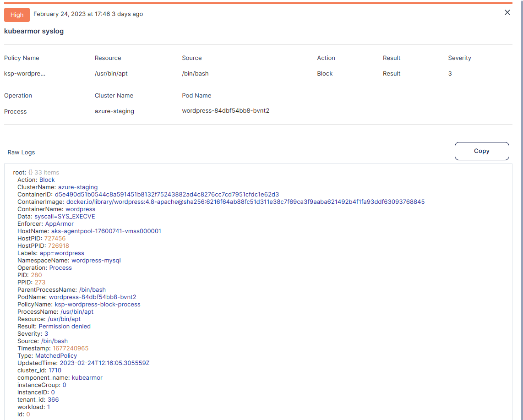Select the Enforcer AppArmor value
The width and height of the screenshot is (523, 420).
pos(60,224)
